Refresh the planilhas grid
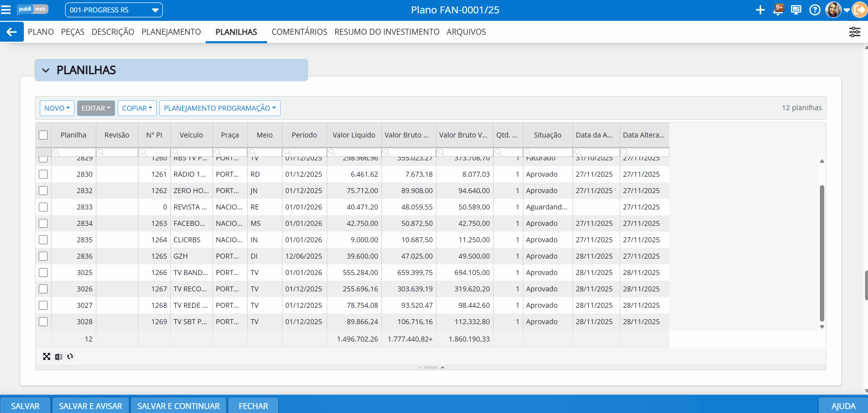 click(x=70, y=356)
